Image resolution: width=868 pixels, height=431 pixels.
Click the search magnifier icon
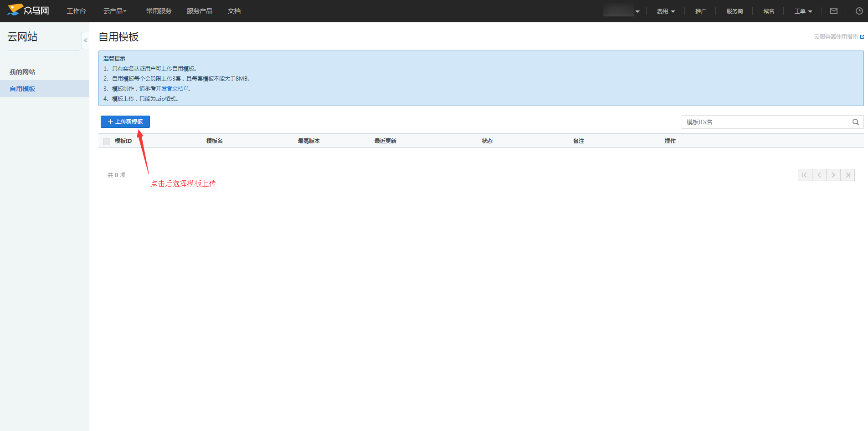tap(856, 122)
